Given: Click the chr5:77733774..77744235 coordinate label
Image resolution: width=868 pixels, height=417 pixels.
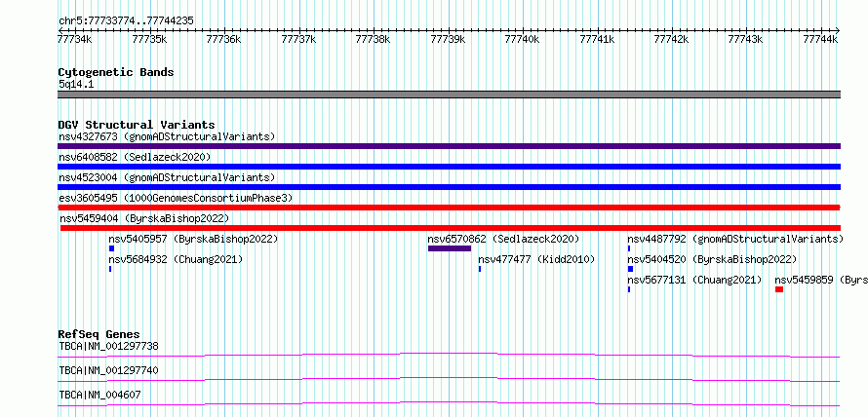Looking at the screenshot, I should coord(126,20).
